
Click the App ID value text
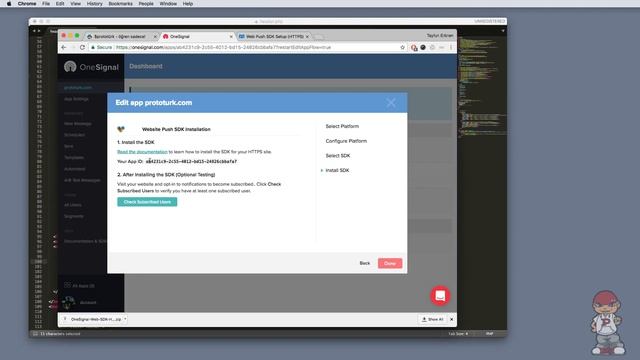coord(191,161)
